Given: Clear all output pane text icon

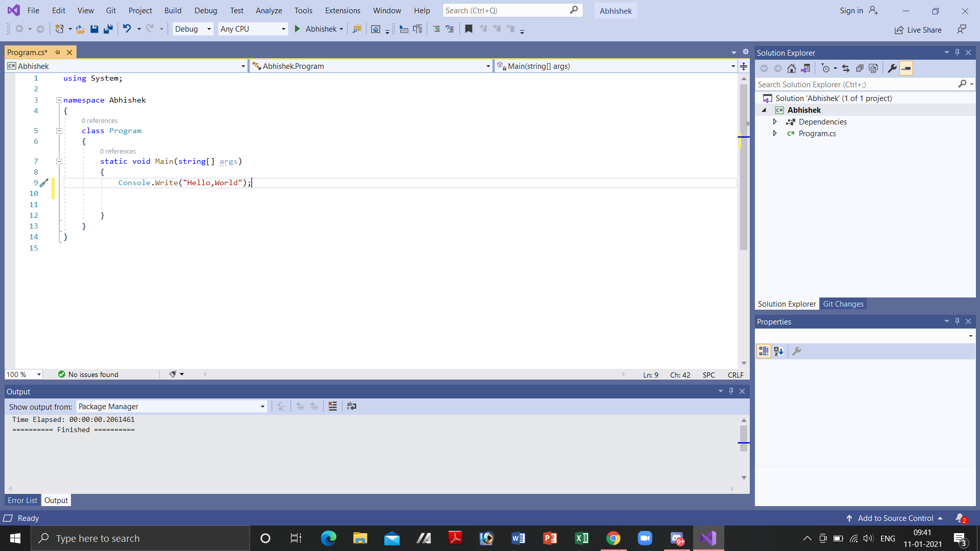Looking at the screenshot, I should click(332, 406).
